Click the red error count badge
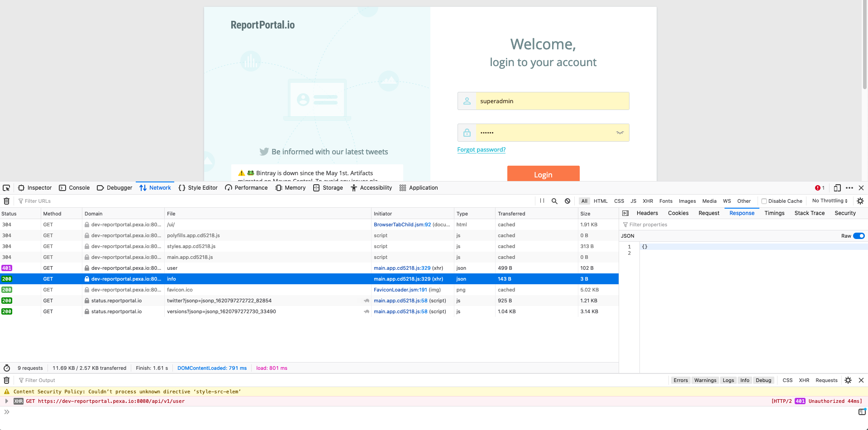 [820, 188]
